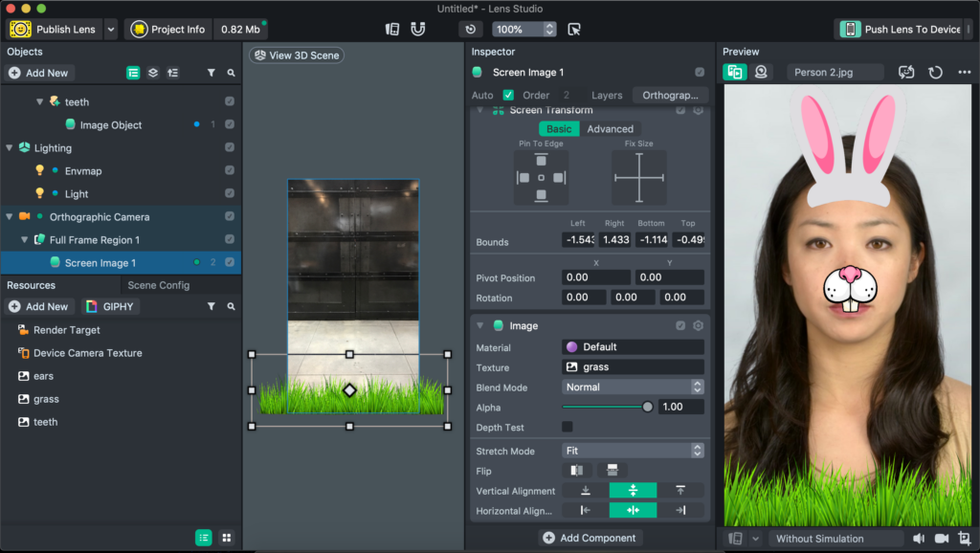Click the Add Component button
The height and width of the screenshot is (553, 980).
[590, 538]
